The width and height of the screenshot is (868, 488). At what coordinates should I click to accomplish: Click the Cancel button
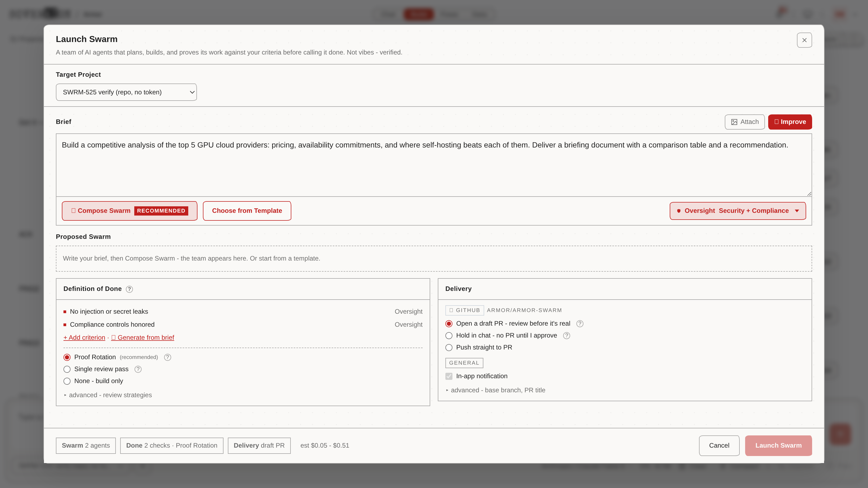(x=719, y=445)
